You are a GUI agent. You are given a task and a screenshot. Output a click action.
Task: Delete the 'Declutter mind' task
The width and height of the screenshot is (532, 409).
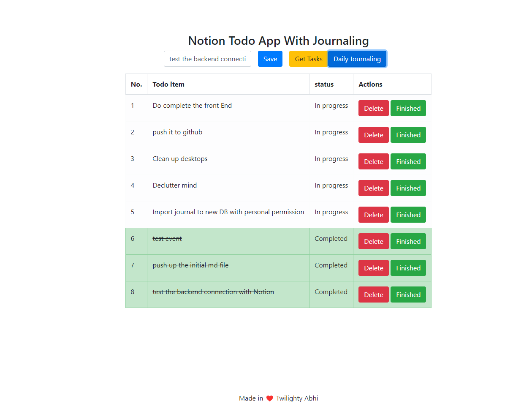tap(373, 188)
